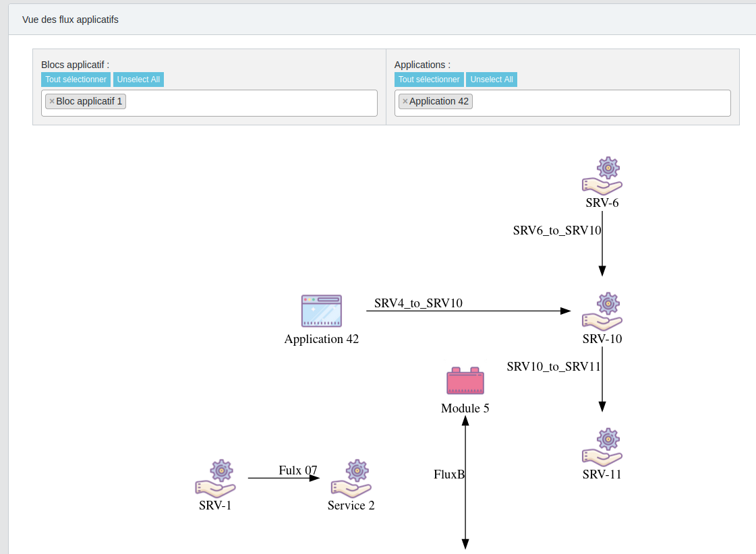
Task: Remove the Application 42 filter tag
Action: (405, 101)
